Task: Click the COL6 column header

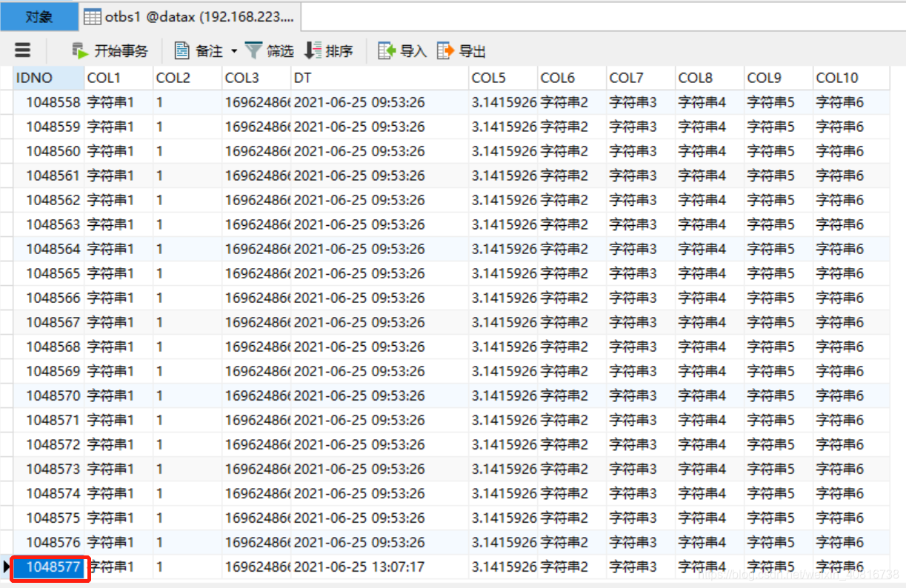Action: tap(572, 78)
